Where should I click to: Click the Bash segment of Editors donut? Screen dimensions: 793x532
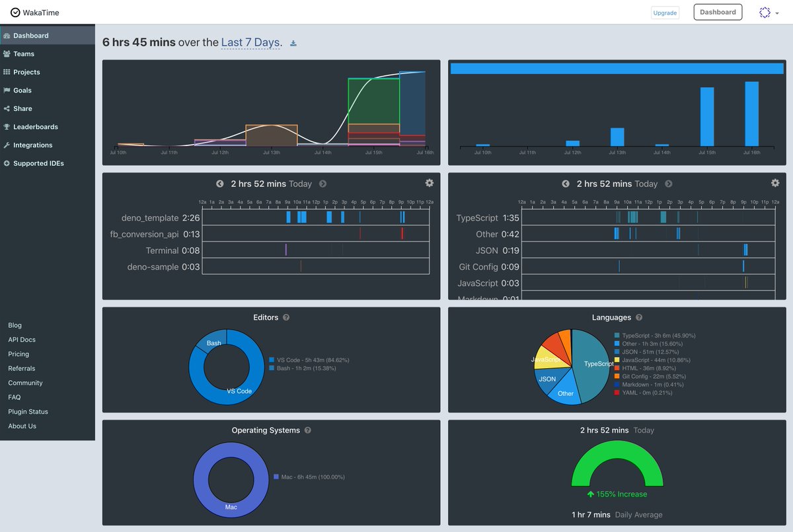(213, 342)
